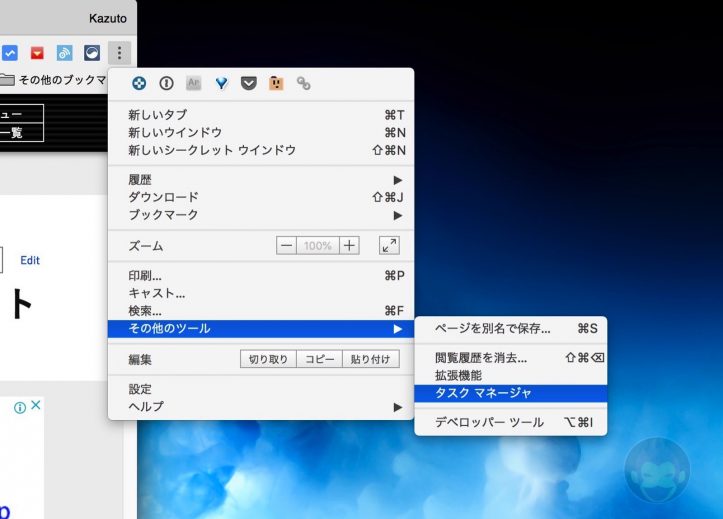Toggle full screen with zoom row icon

click(389, 246)
